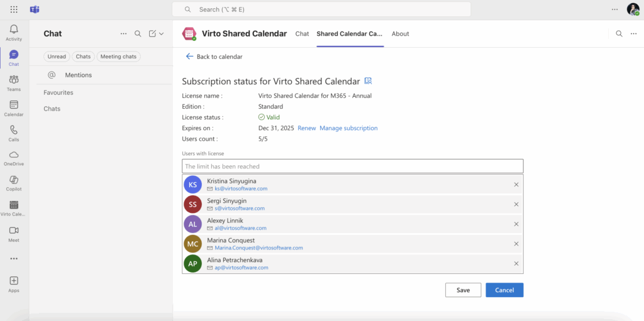Click the Microsoft Teams logo icon

35,9
